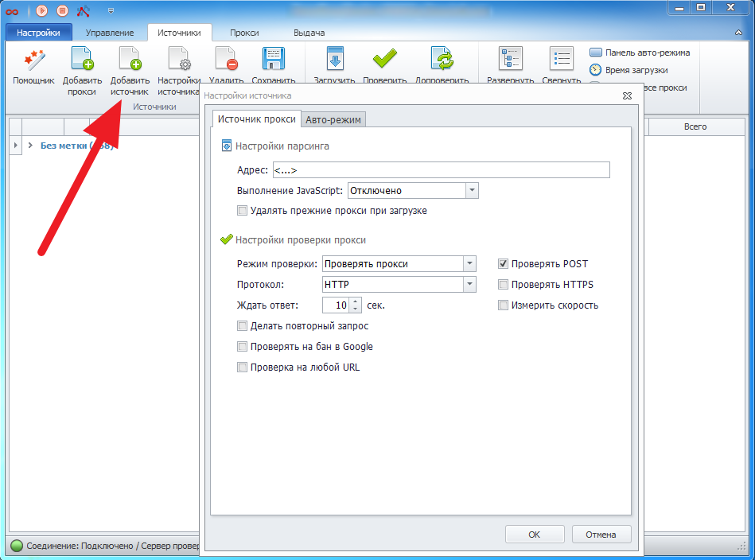Increase the Ждать ответ spinner value
This screenshot has height=560, width=755.
[355, 301]
